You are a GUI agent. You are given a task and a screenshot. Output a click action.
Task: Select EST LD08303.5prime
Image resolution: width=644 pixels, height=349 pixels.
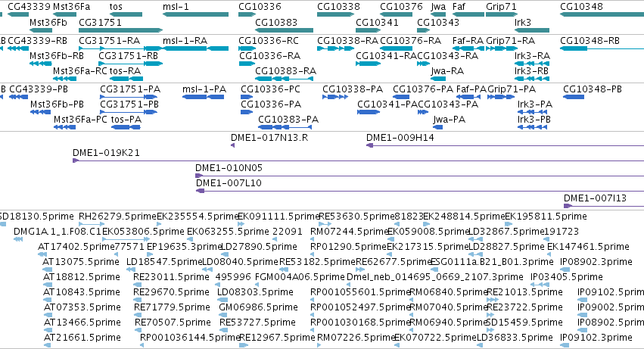[222, 300]
